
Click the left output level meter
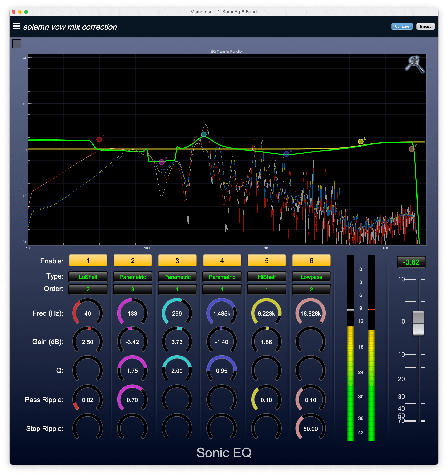click(351, 348)
